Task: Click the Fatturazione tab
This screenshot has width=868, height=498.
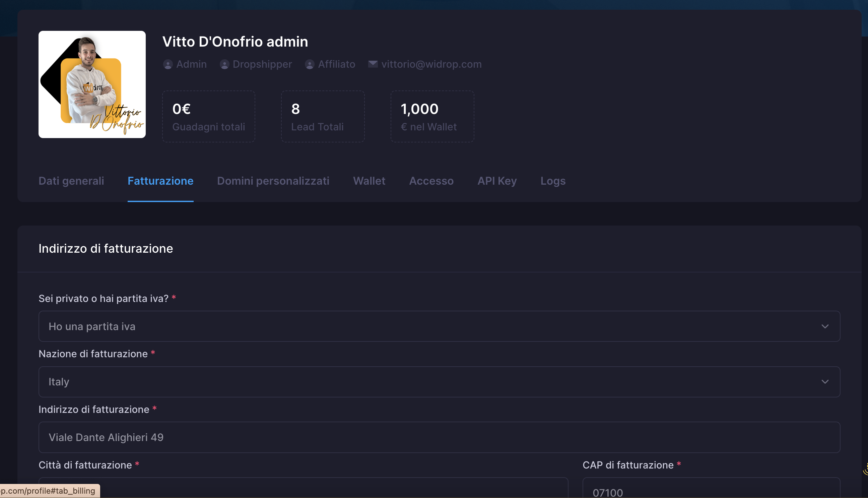Action: (x=160, y=181)
